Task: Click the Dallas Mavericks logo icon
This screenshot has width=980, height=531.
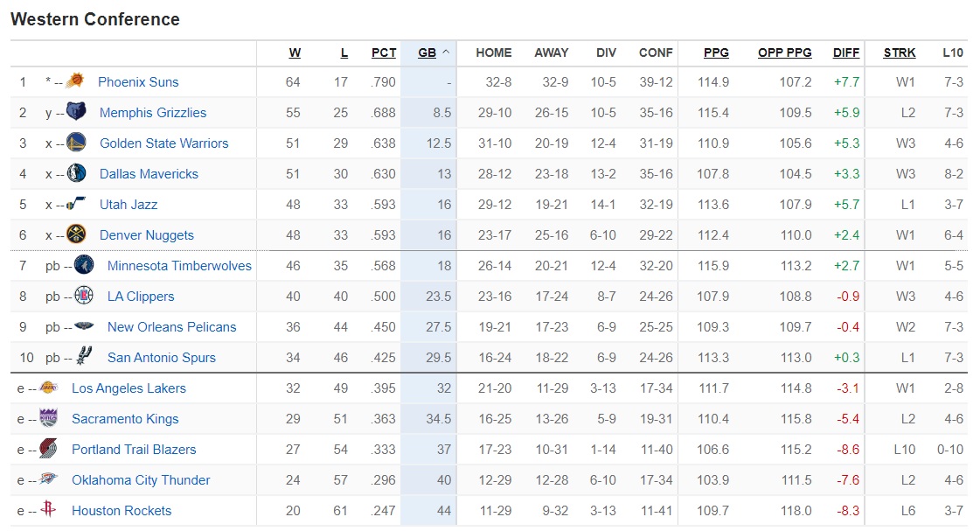Action: 76,173
